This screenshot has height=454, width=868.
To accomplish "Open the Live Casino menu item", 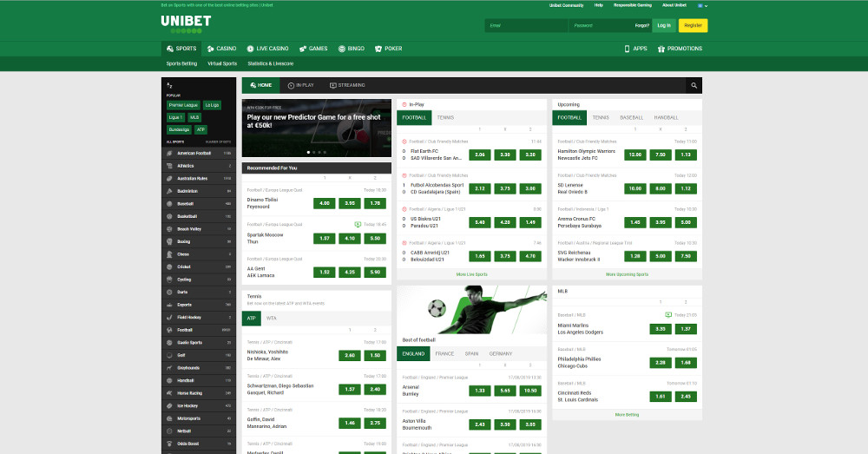I will click(267, 49).
